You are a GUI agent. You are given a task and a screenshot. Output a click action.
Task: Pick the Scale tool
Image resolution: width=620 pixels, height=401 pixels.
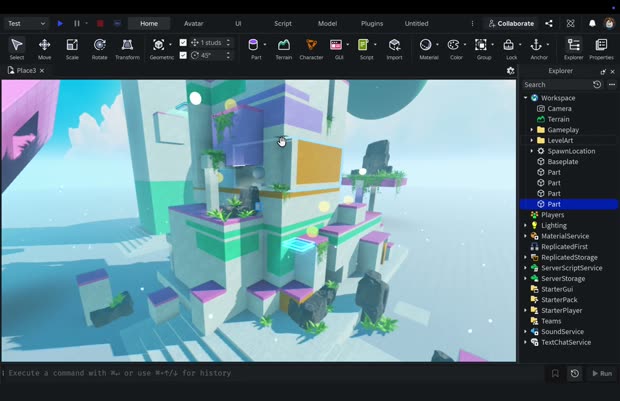point(72,49)
